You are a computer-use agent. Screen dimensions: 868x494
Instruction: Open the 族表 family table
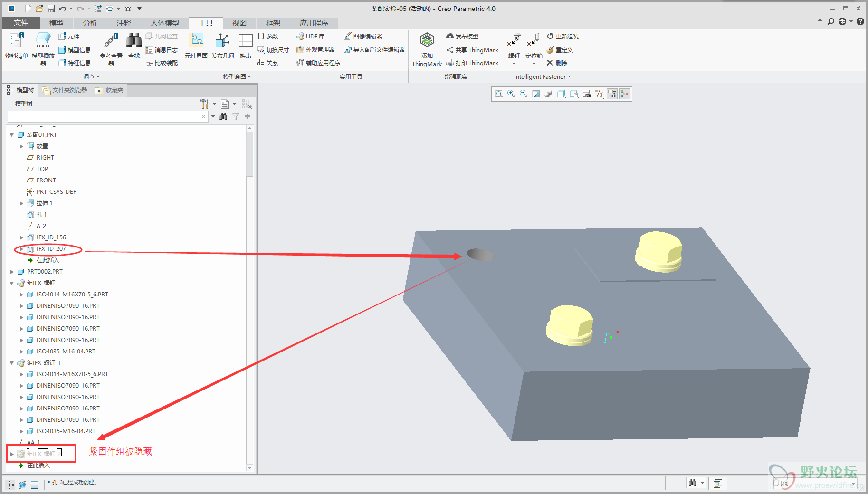[246, 46]
